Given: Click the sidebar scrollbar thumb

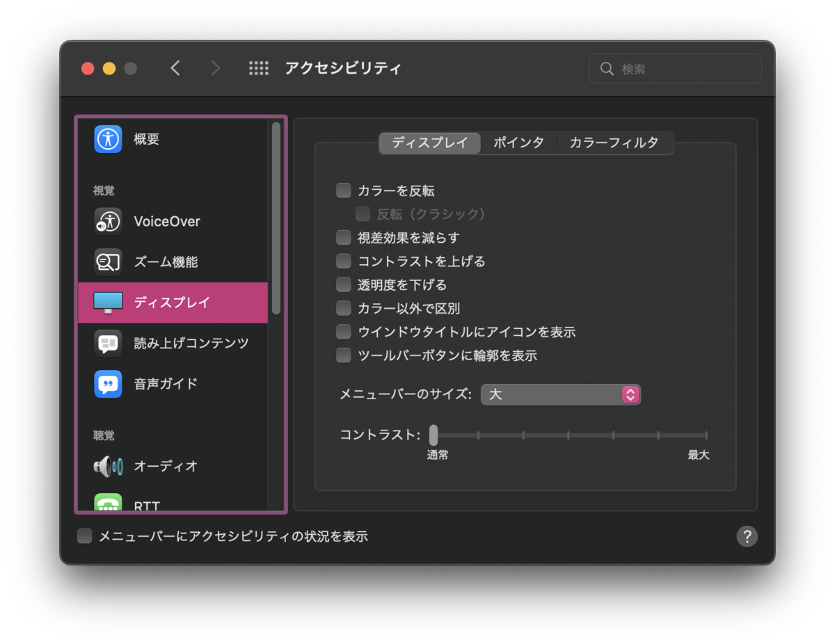Looking at the screenshot, I should pyautogui.click(x=276, y=218).
